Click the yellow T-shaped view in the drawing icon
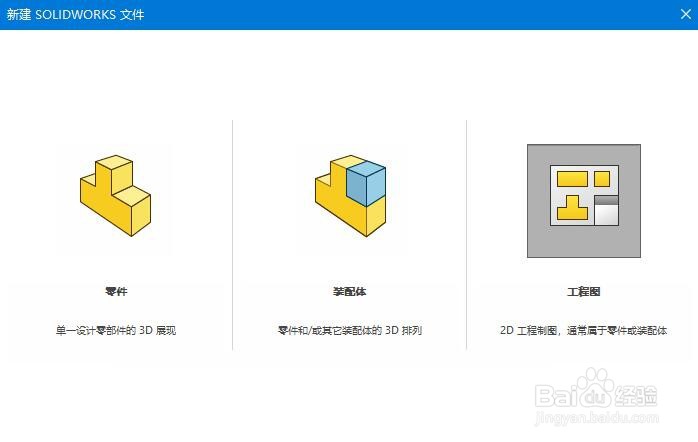This screenshot has height=442, width=698. (572, 208)
